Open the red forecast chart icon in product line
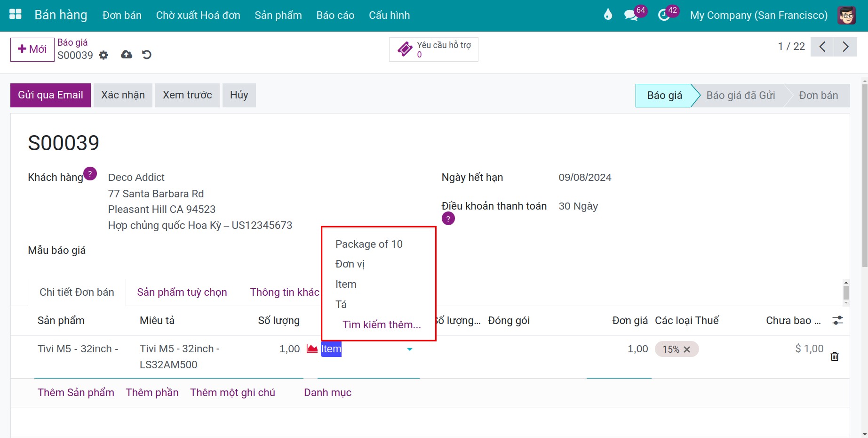 312,349
